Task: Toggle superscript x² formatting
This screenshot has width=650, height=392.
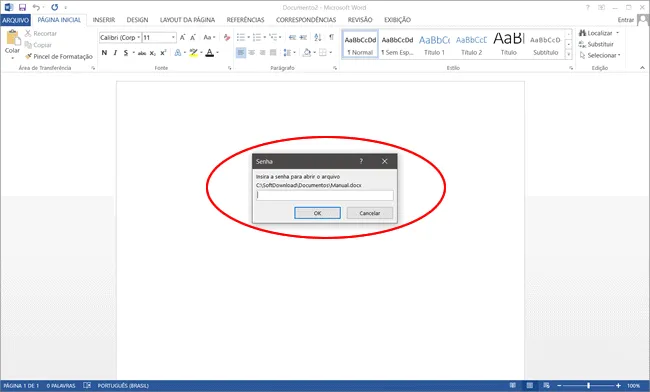Action: click(163, 53)
